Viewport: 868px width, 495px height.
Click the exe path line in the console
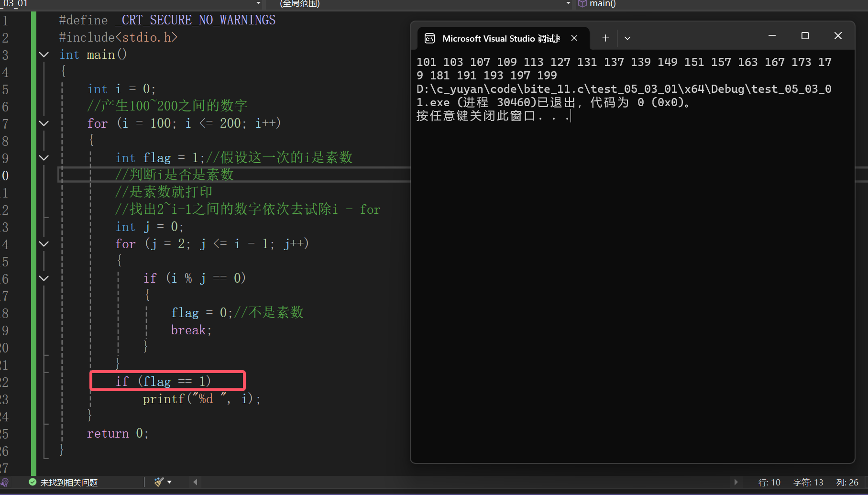(624, 96)
